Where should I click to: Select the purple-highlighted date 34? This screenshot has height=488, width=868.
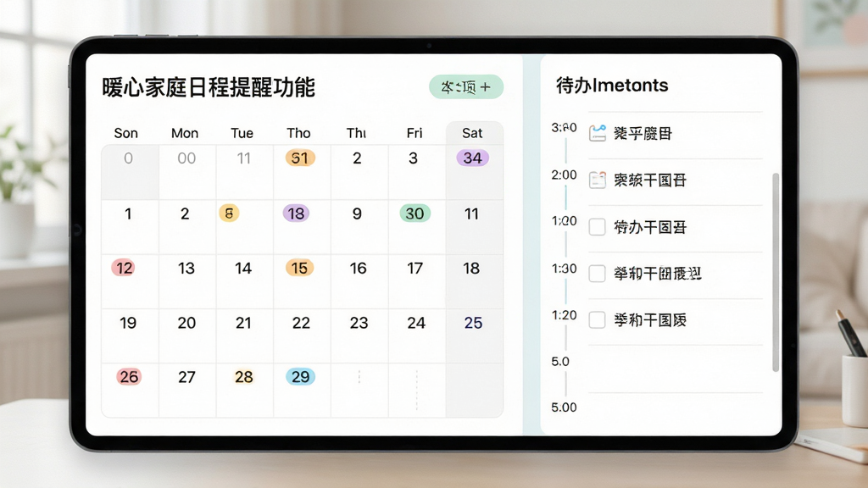pyautogui.click(x=472, y=158)
